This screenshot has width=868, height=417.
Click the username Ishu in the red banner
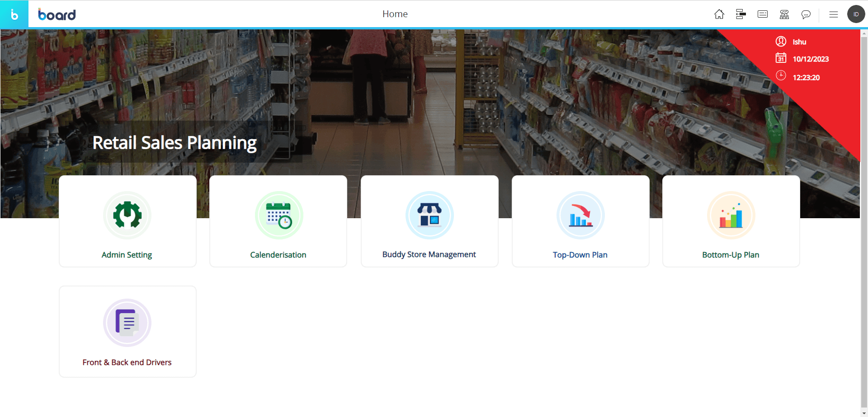point(799,41)
